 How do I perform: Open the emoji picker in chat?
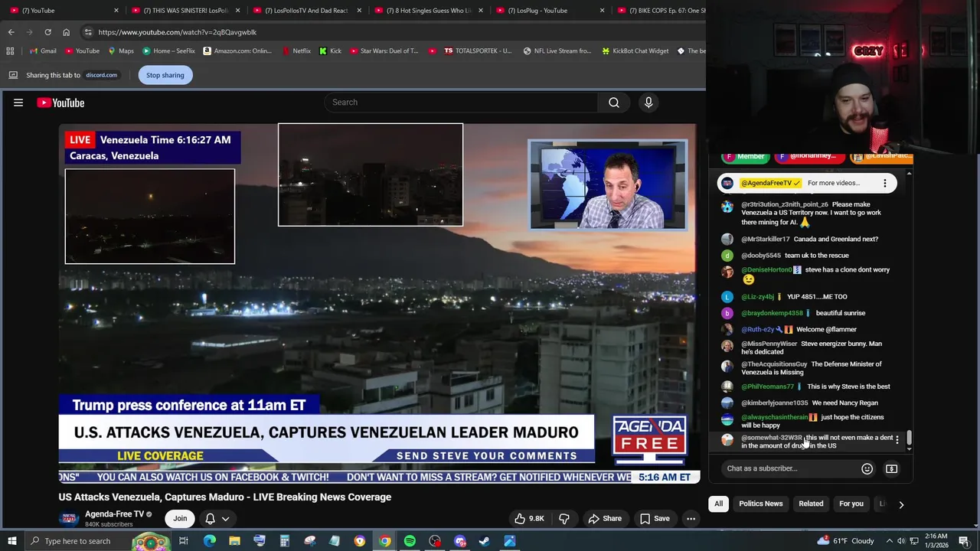click(x=867, y=468)
